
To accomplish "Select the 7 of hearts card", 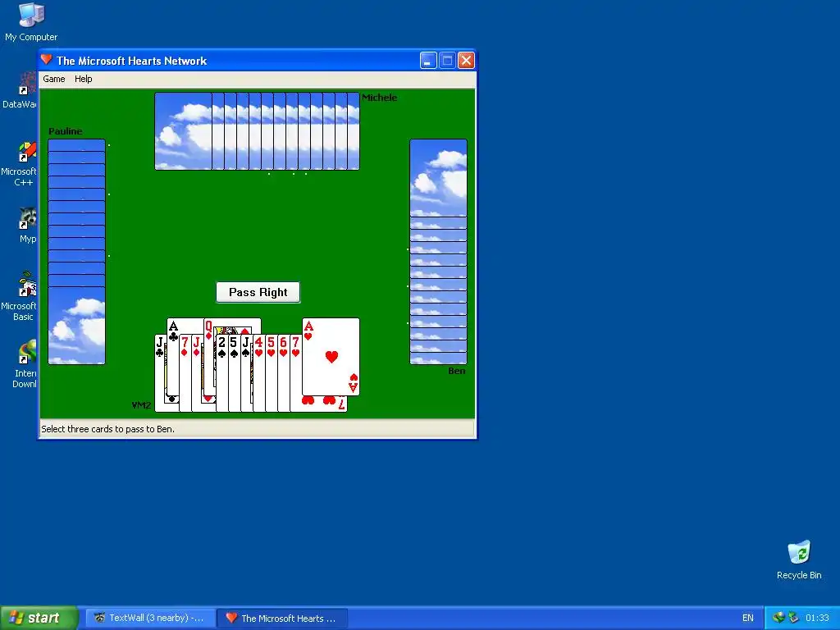I will (295, 373).
